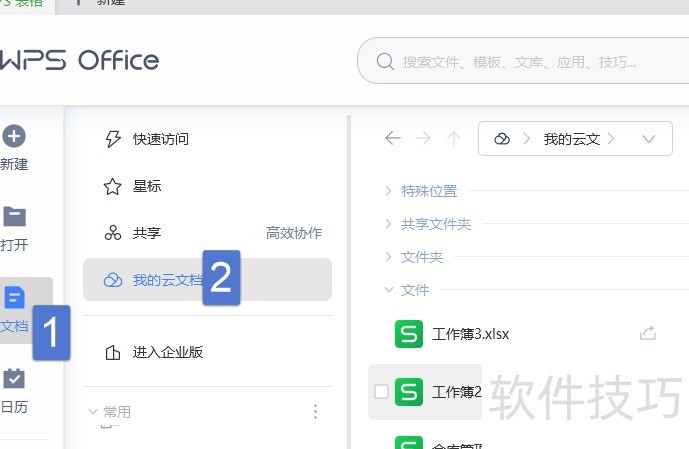
Task: Click the search magnifier icon
Action: coord(385,62)
